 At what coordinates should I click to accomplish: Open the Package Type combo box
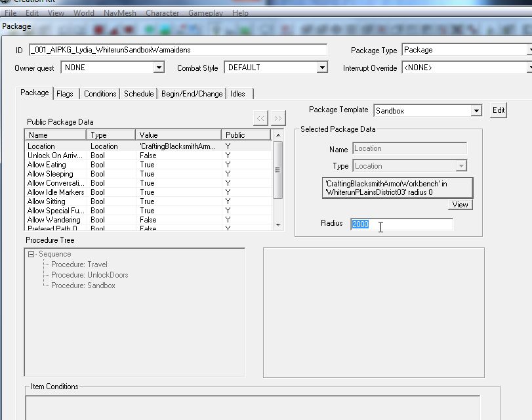[467, 50]
